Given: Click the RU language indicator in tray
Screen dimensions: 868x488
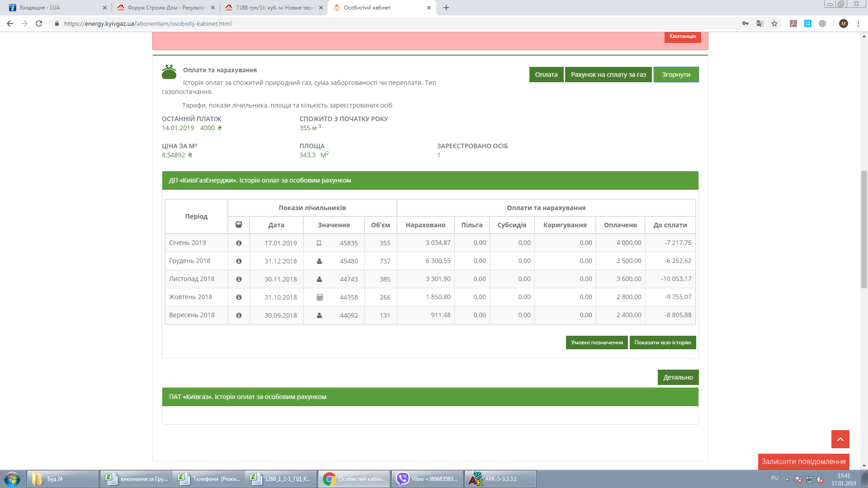Looking at the screenshot, I should (x=775, y=478).
